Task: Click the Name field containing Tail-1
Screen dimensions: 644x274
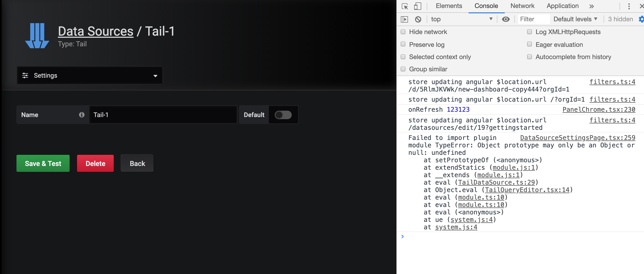Action: pos(163,115)
